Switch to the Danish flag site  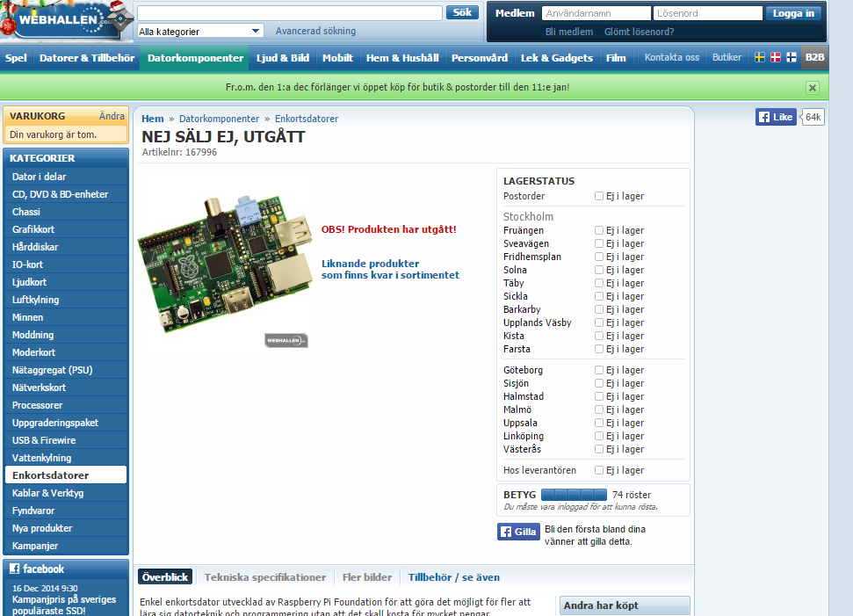[776, 57]
